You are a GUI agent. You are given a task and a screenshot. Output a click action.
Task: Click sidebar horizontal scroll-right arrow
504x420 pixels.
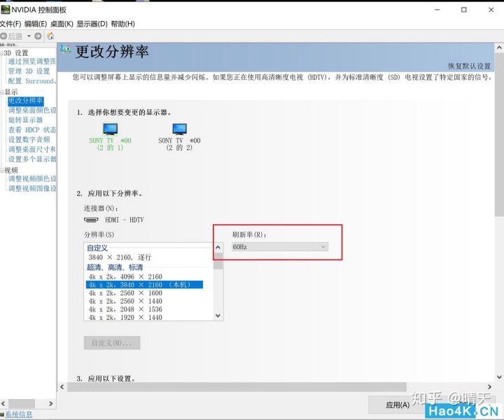pyautogui.click(x=51, y=404)
